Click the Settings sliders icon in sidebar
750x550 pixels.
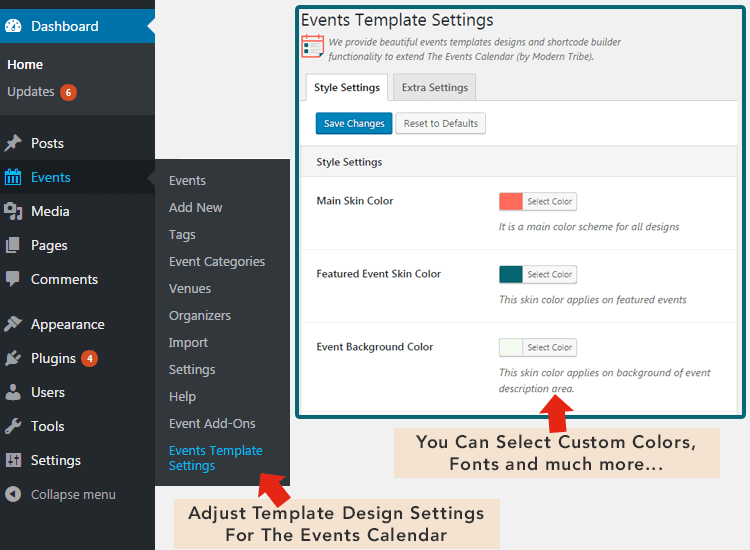(13, 460)
